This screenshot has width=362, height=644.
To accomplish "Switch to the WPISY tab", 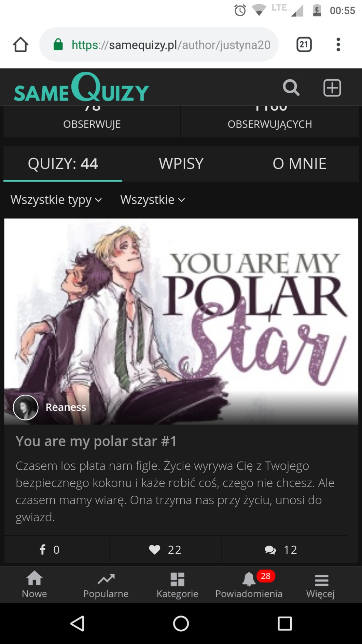I will coord(181,164).
